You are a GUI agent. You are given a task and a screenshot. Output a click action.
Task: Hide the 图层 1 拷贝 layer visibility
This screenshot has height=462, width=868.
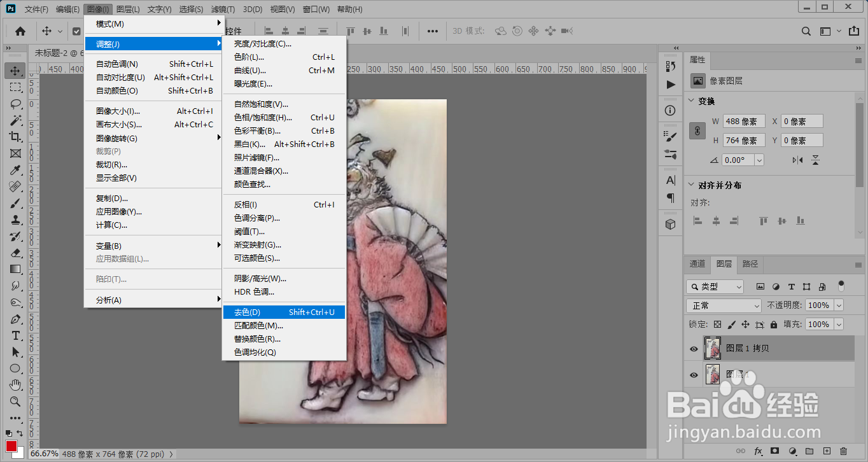[694, 349]
